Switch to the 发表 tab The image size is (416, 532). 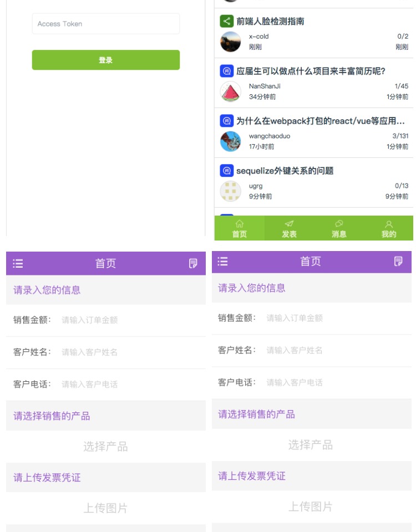click(289, 228)
